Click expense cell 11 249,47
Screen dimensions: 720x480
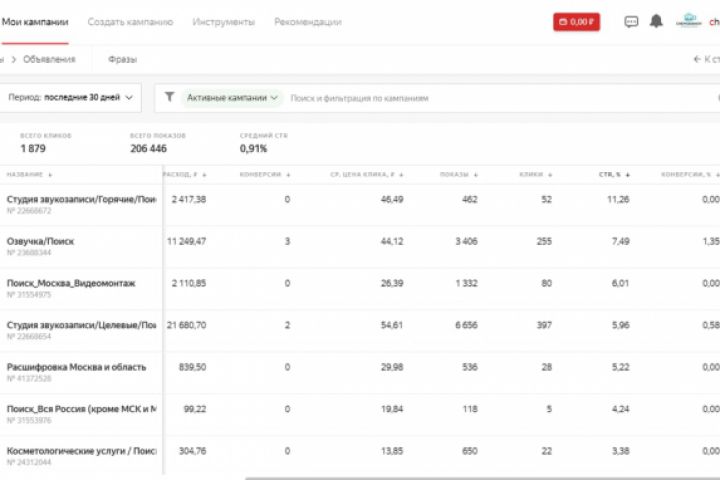pos(186,241)
